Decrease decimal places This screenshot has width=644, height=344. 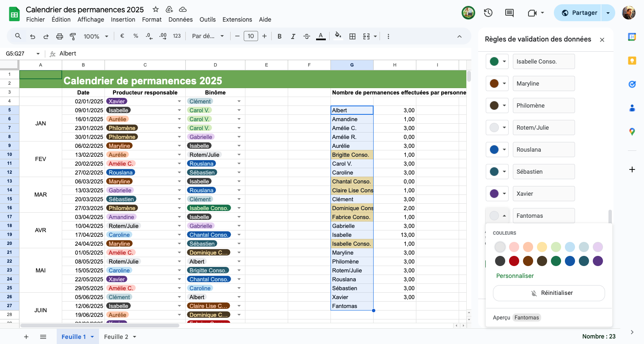point(149,36)
